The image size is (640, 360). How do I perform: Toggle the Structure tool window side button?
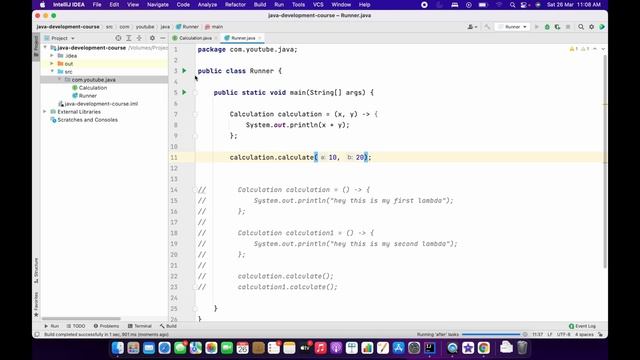coord(36,270)
